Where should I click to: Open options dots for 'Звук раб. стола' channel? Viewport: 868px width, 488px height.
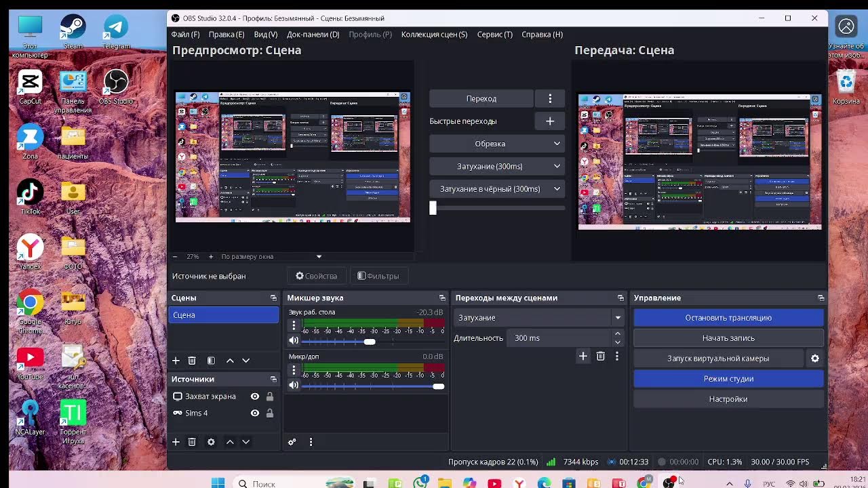point(294,326)
